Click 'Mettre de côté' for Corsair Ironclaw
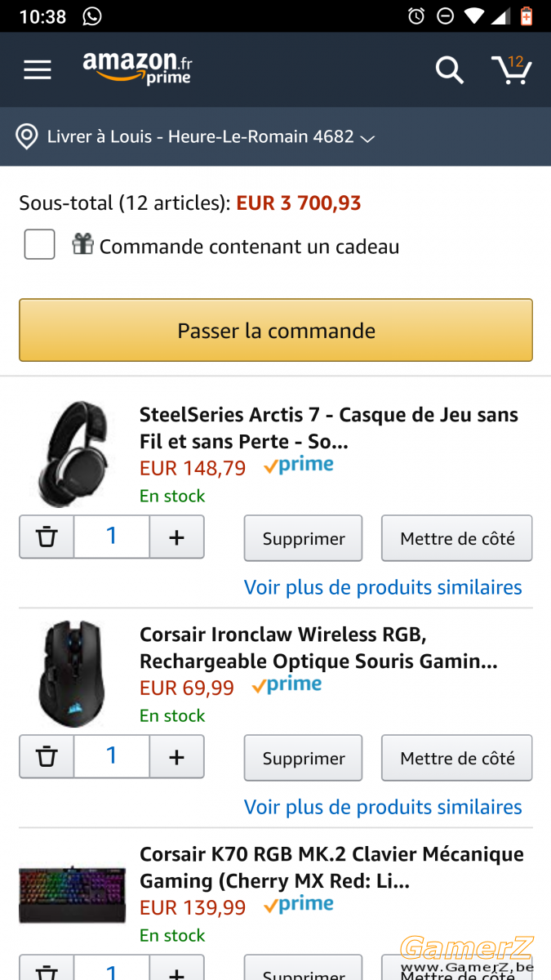The height and width of the screenshot is (980, 551). click(x=457, y=758)
